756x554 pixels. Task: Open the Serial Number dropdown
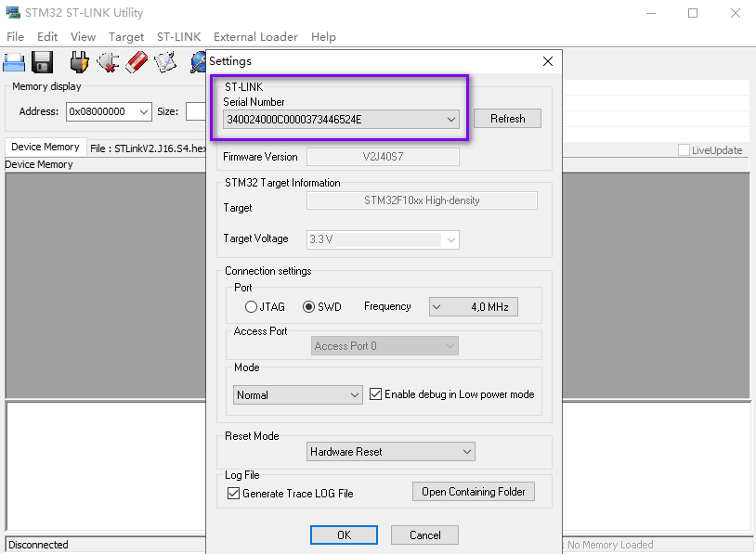(x=342, y=120)
